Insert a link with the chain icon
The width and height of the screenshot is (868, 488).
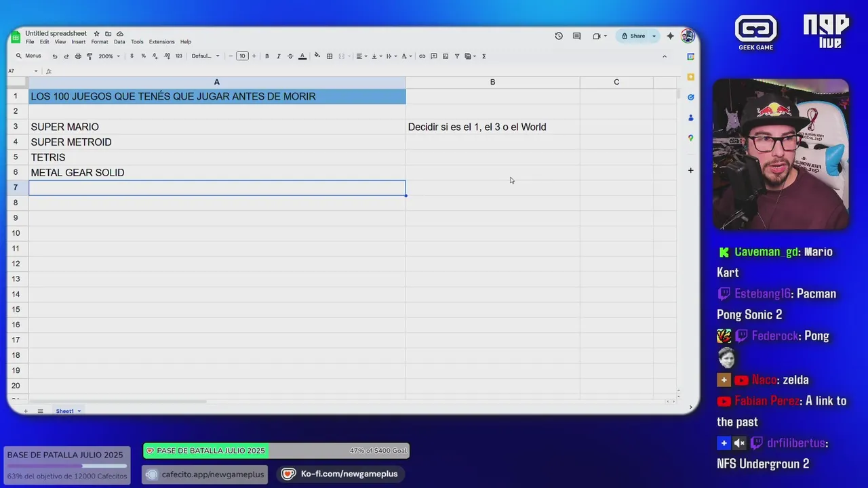pos(422,56)
